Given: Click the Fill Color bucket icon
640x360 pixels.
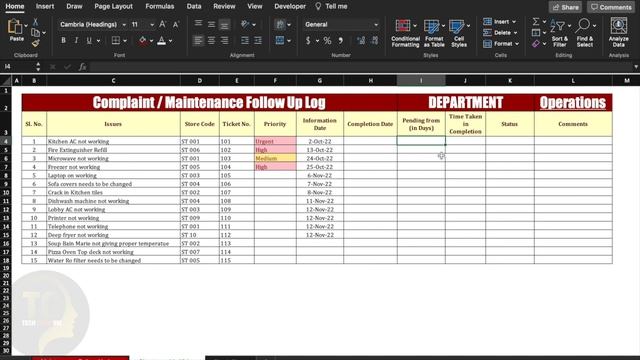Looking at the screenshot, I should [143, 40].
